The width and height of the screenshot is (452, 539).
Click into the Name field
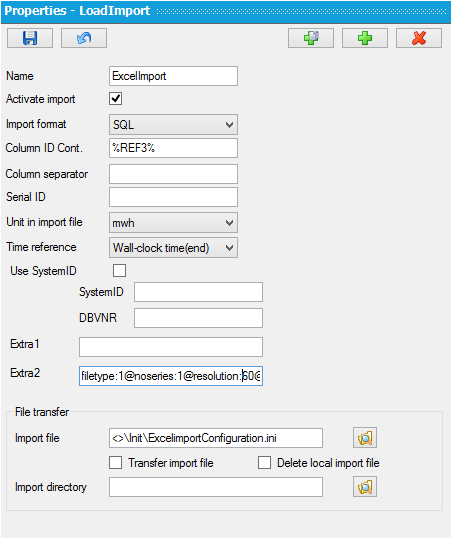pyautogui.click(x=173, y=76)
